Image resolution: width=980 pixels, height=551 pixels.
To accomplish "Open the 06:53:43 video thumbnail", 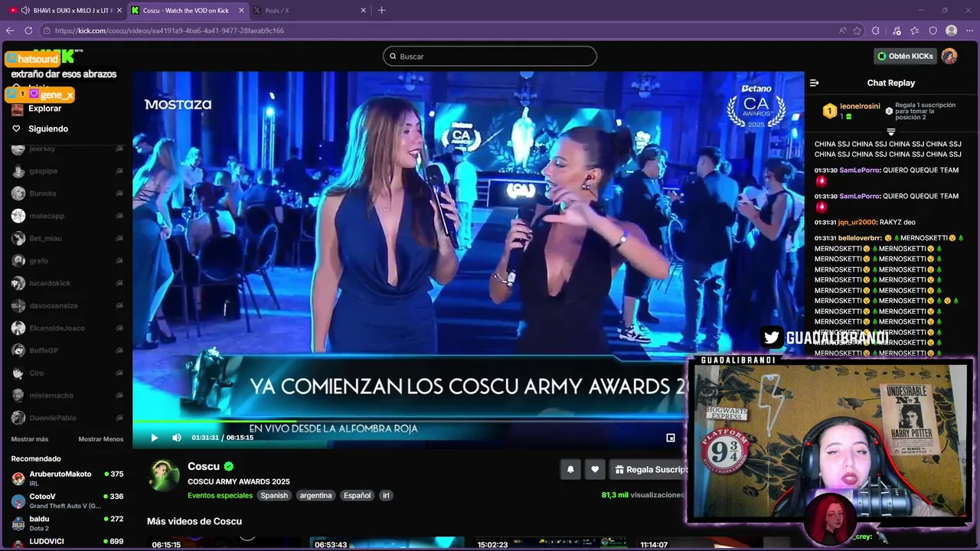I will [x=387, y=543].
